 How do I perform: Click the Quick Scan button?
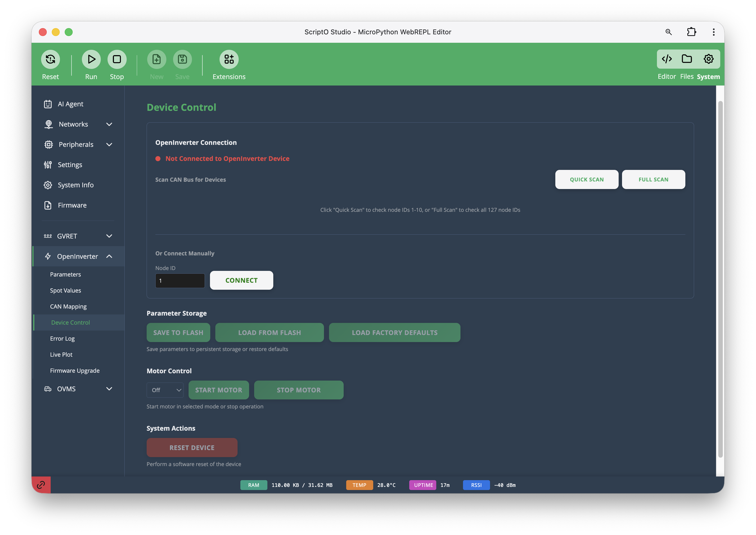click(587, 179)
